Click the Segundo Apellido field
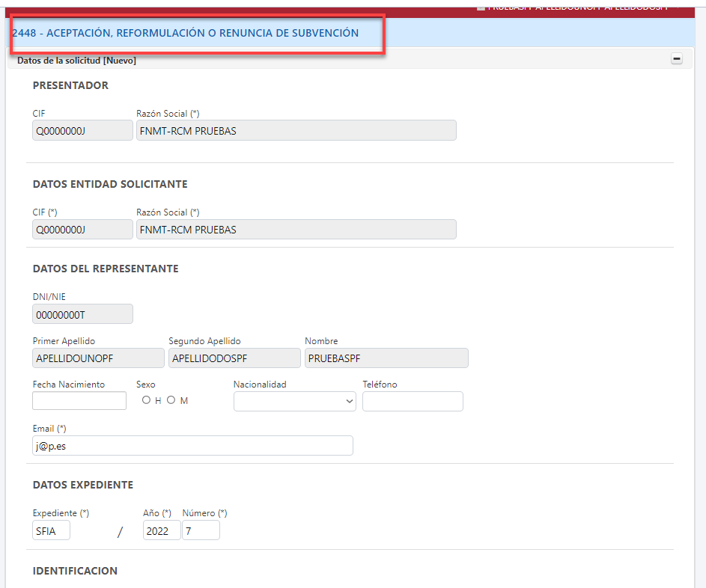The image size is (706, 588). pos(234,358)
